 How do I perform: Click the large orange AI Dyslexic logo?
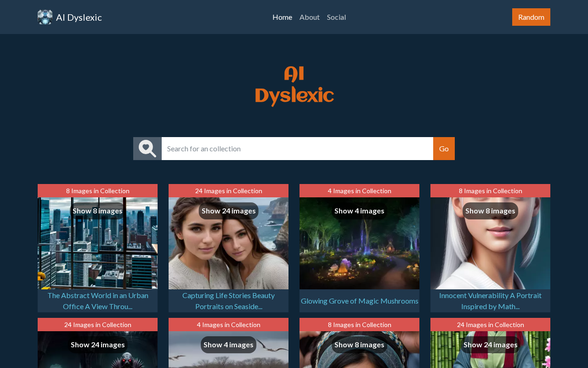(294, 86)
